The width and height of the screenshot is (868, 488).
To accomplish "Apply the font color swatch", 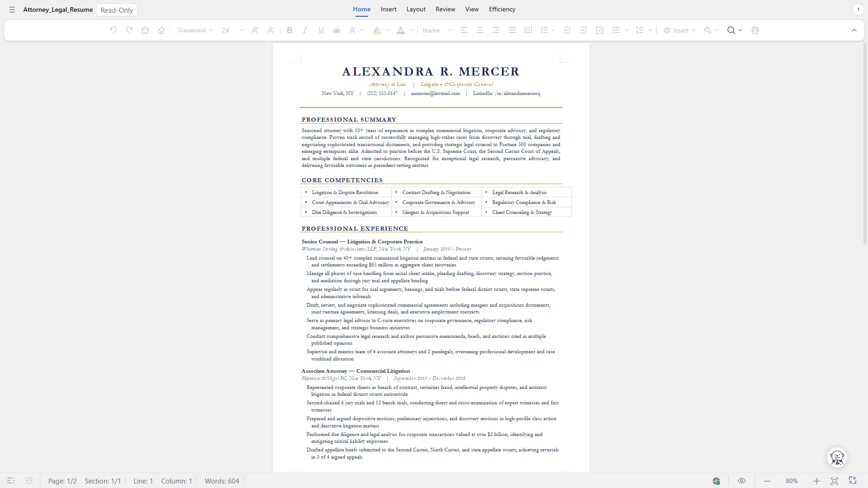I will coord(400,30).
